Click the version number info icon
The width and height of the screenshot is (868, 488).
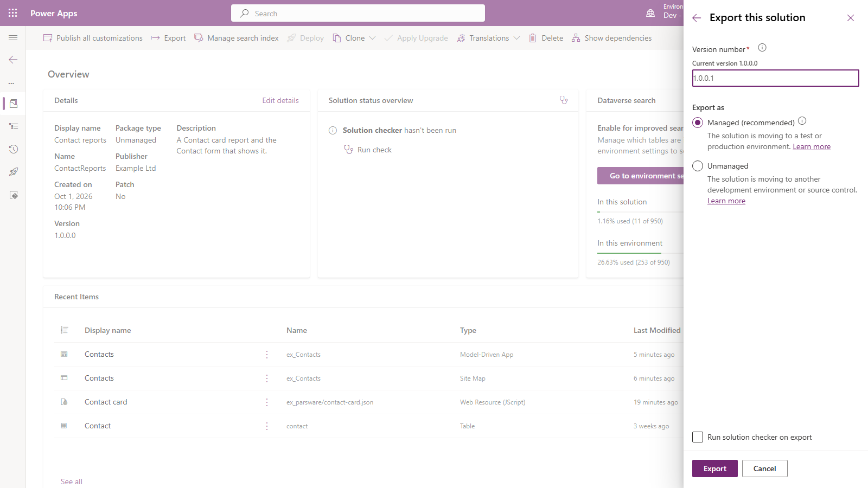[762, 48]
